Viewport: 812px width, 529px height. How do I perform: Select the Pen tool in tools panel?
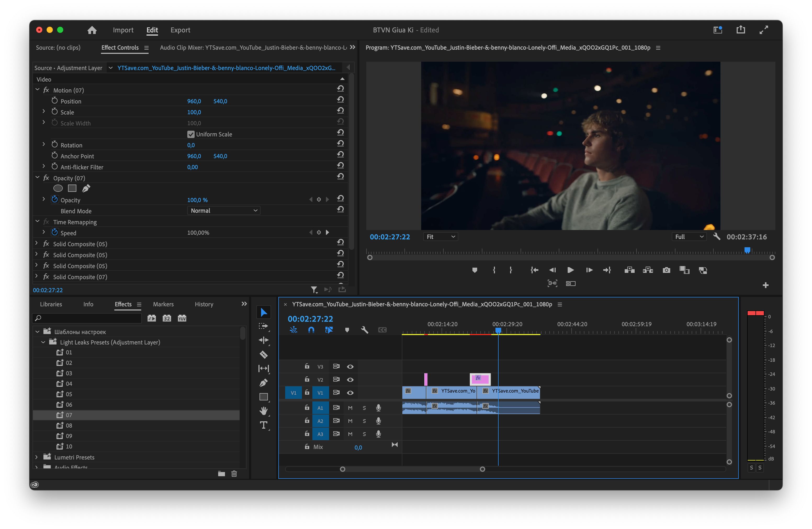(x=263, y=383)
